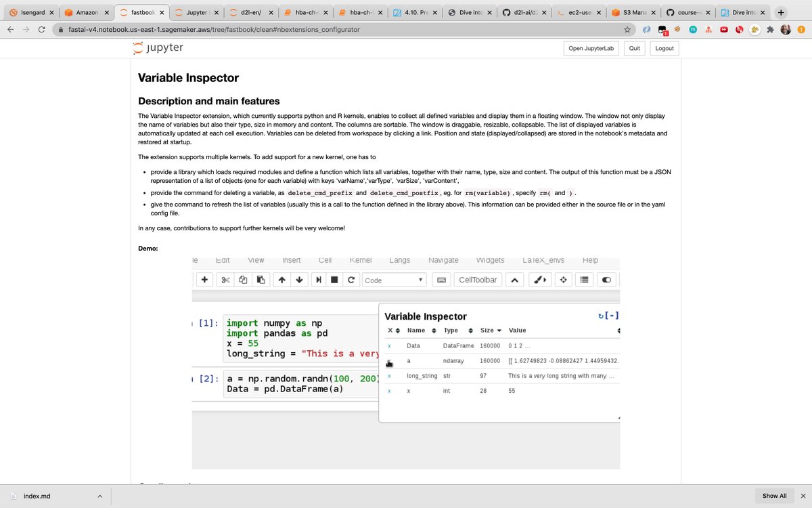Screen dimensions: 812x508
Task: Click the copy cells icon in demo toolbar
Action: click(x=244, y=280)
